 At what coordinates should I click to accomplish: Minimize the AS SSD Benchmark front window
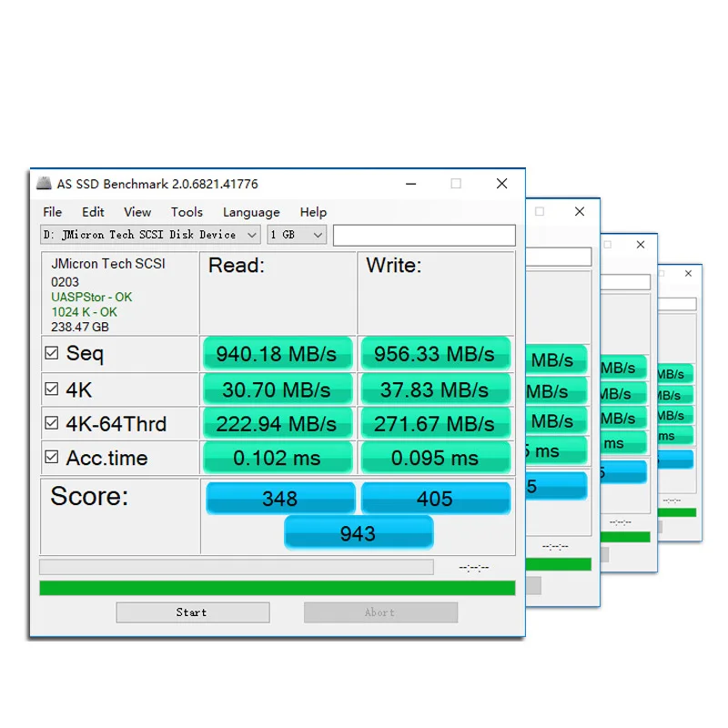tap(410, 184)
